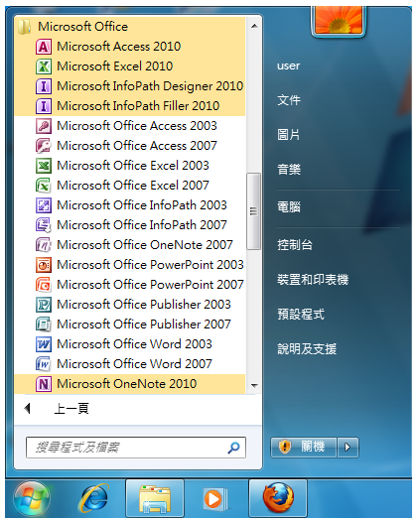Open the user personal folder link
The width and height of the screenshot is (420, 520).
(288, 65)
